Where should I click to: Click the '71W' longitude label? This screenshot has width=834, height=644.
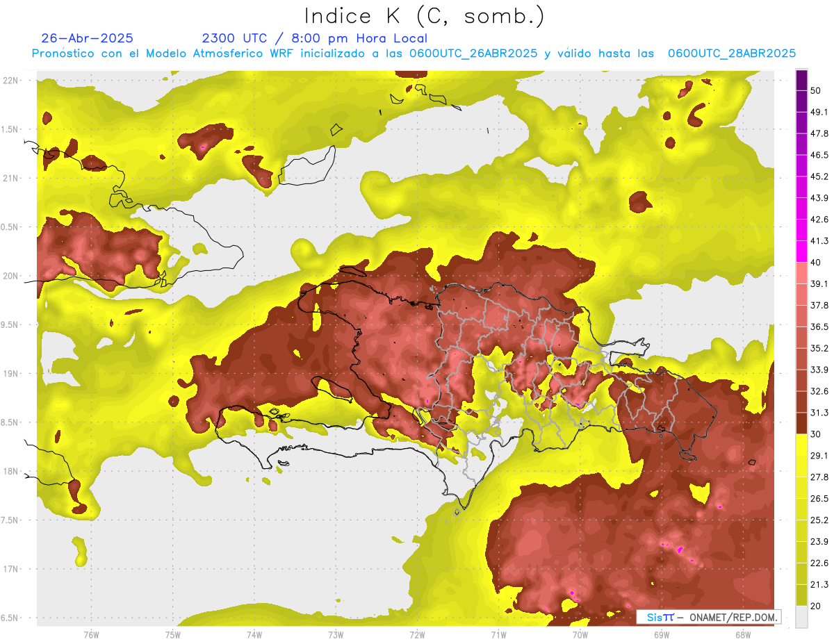coord(498,635)
